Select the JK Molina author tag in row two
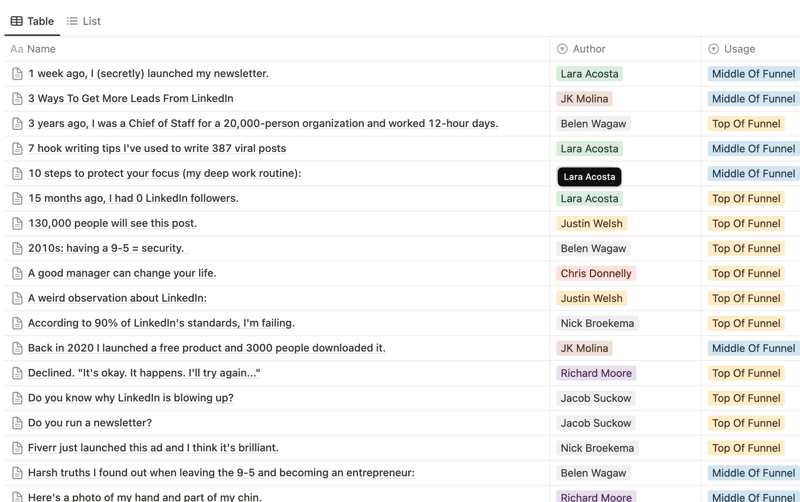The height and width of the screenshot is (502, 800). (584, 99)
